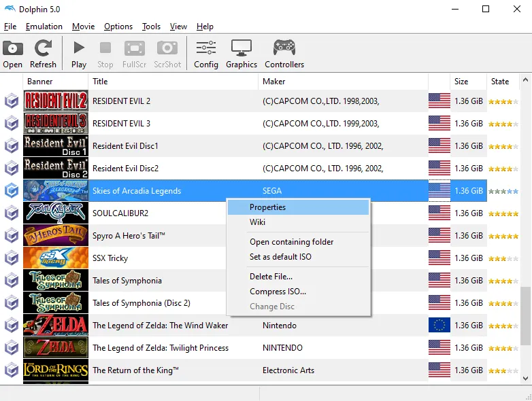The image size is (532, 401).
Task: Click the Play toolbar button
Action: coord(79,54)
